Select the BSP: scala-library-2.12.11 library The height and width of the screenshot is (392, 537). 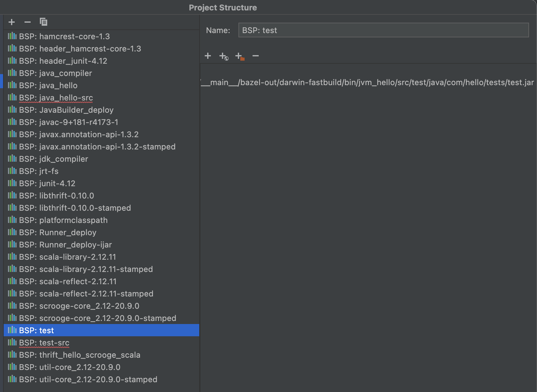(67, 257)
